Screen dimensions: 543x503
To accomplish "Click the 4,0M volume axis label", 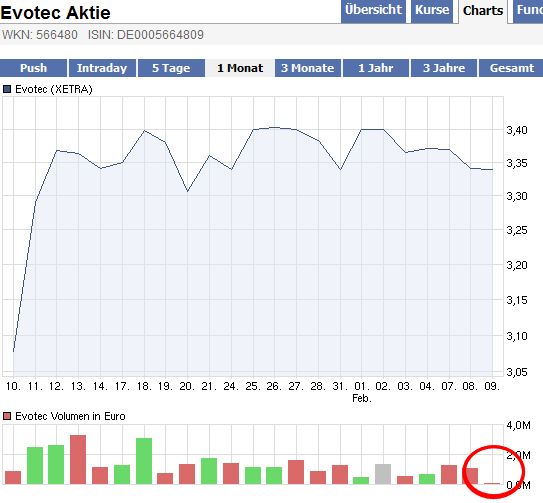I will click(x=518, y=425).
